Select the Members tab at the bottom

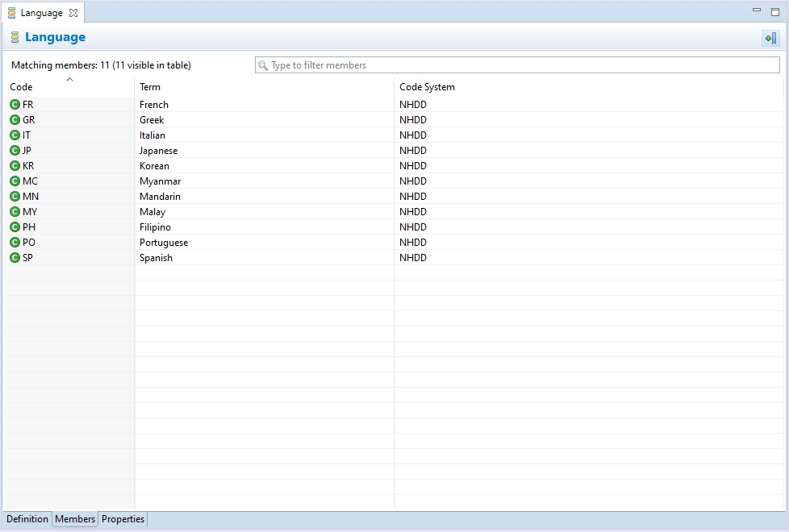pyautogui.click(x=75, y=519)
